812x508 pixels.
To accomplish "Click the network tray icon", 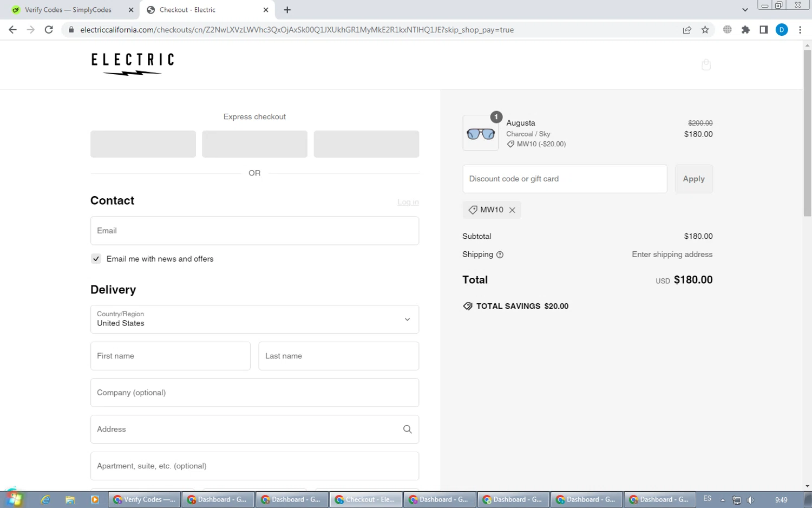I will 736,500.
